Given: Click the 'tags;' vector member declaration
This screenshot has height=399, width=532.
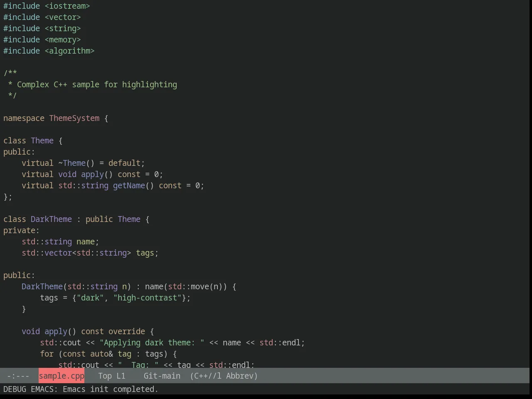Looking at the screenshot, I should (147, 253).
